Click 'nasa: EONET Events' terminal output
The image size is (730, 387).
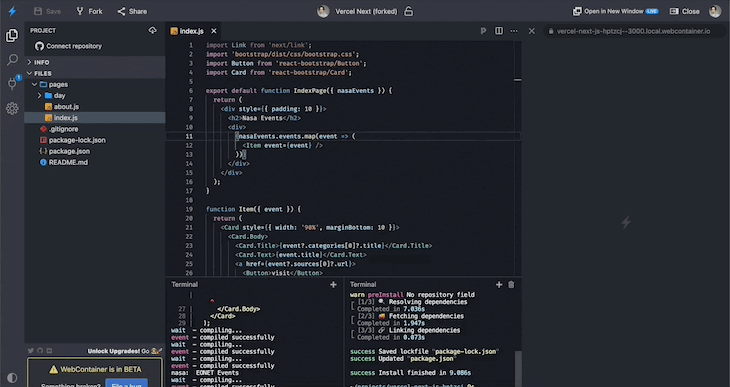pos(205,373)
